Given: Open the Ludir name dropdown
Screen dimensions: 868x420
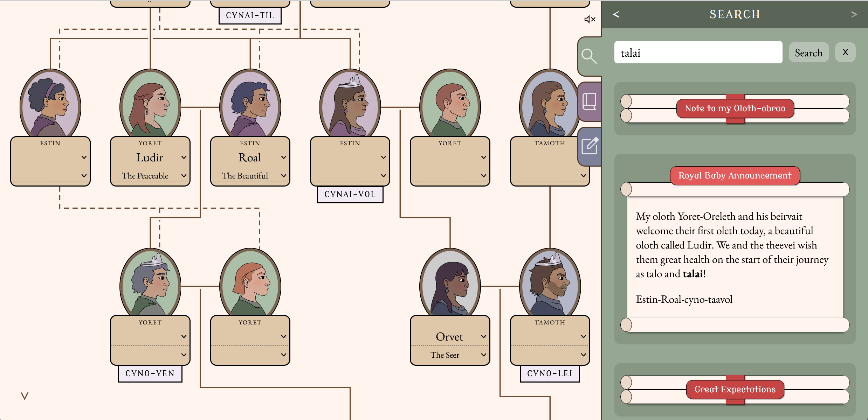Looking at the screenshot, I should (x=150, y=157).
